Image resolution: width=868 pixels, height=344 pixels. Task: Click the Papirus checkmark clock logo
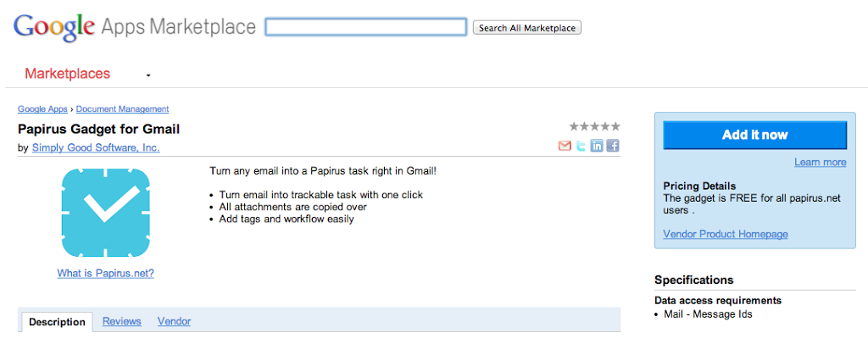click(x=105, y=213)
